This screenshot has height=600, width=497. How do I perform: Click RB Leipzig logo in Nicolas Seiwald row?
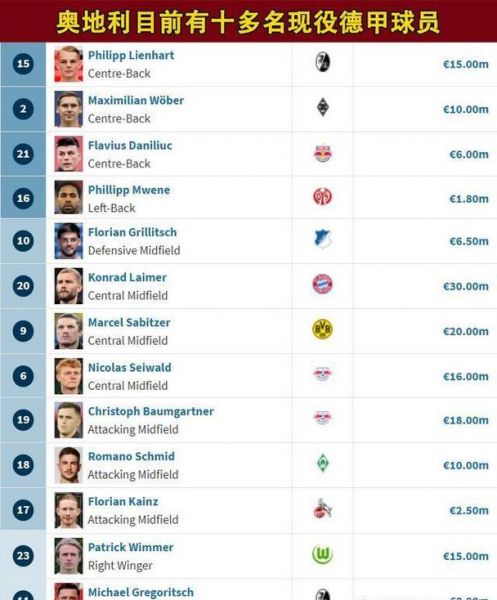click(323, 374)
